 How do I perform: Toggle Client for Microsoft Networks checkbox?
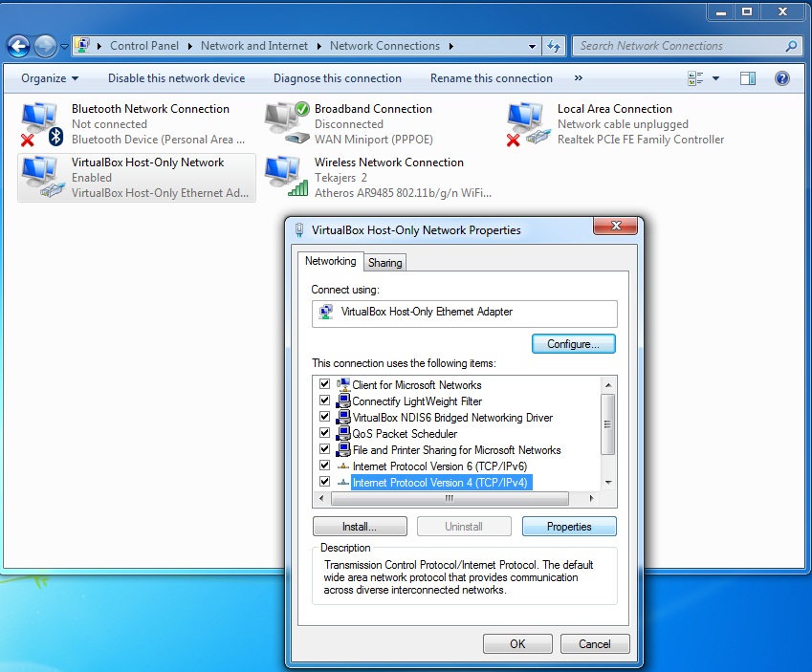(x=324, y=384)
